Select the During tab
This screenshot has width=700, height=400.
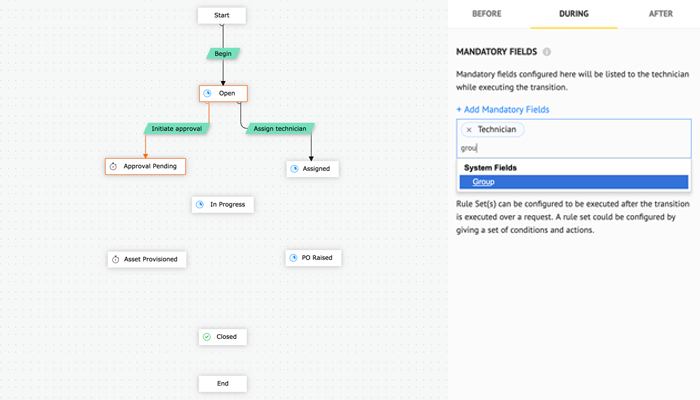click(574, 14)
